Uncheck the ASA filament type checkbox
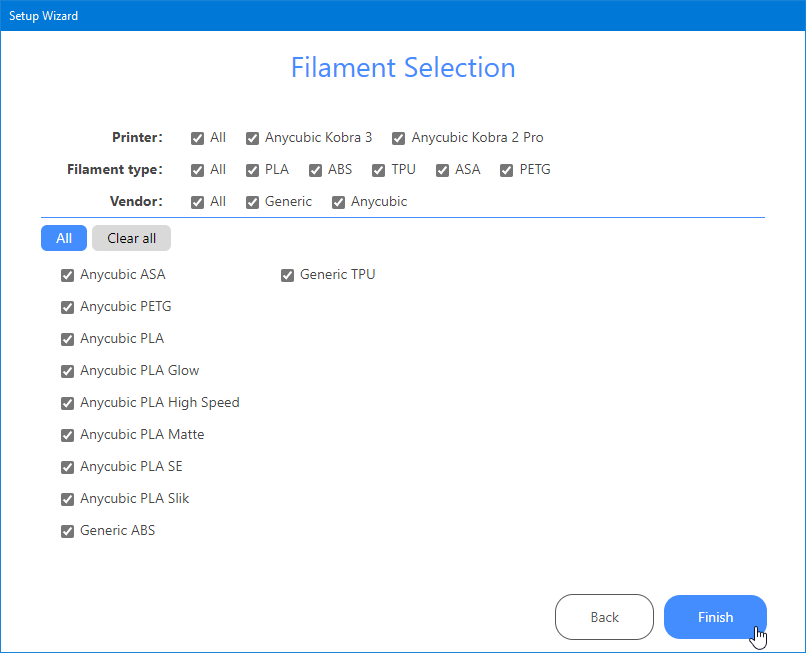The height and width of the screenshot is (653, 806). tap(443, 170)
